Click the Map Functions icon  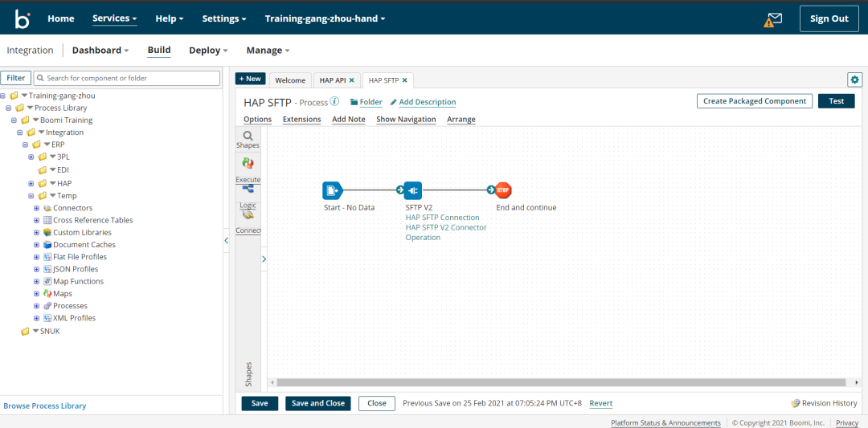click(x=47, y=281)
